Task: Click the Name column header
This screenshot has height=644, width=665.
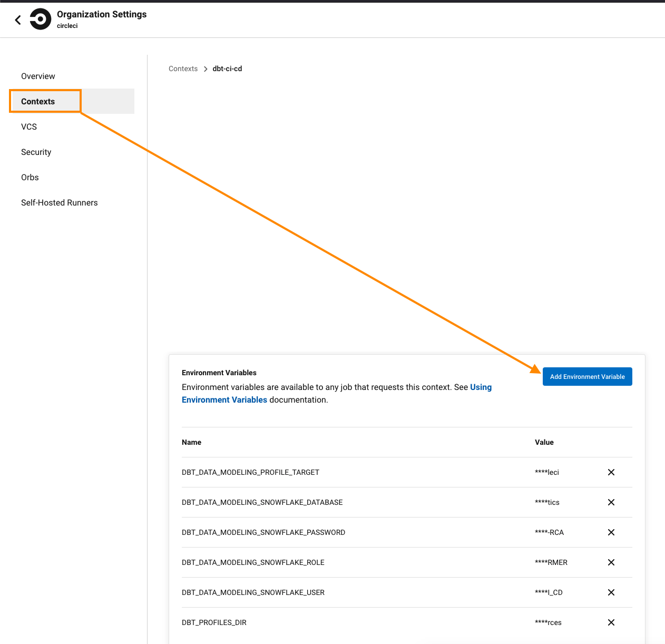Action: [x=191, y=442]
